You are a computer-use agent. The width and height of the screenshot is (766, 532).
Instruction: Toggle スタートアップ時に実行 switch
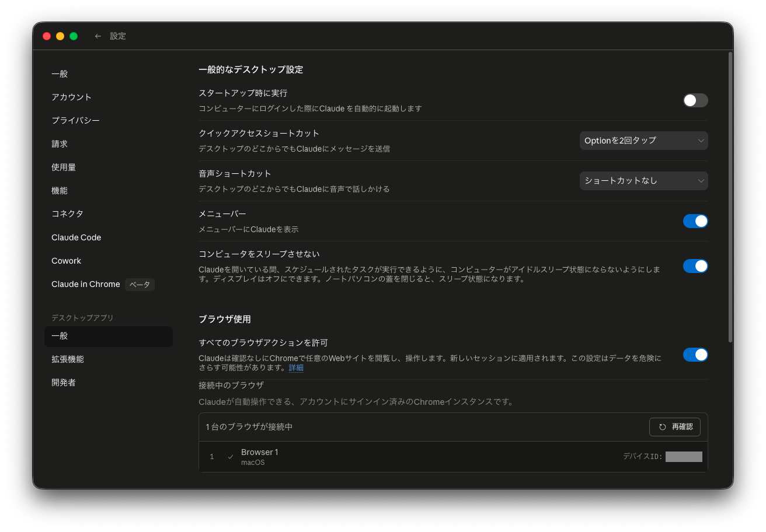[x=695, y=100]
